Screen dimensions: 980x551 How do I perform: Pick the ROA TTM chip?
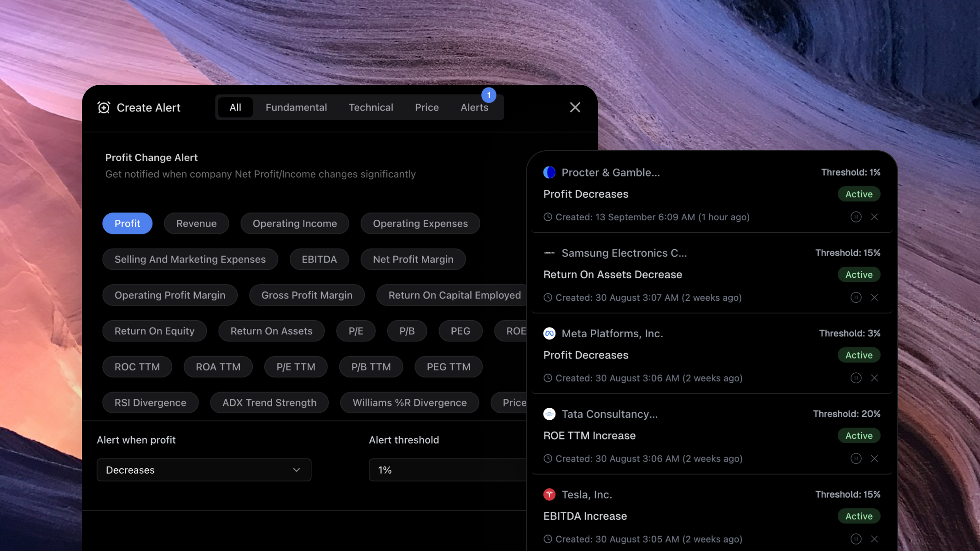point(218,367)
